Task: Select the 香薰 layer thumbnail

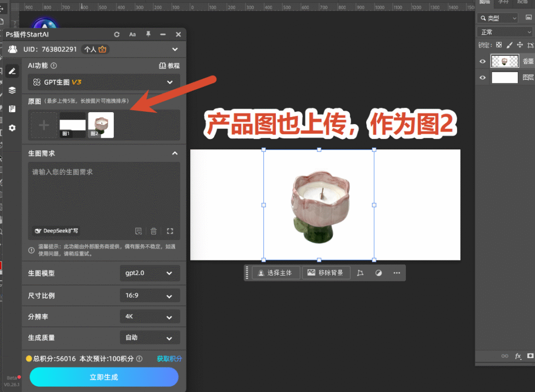Action: click(505, 61)
